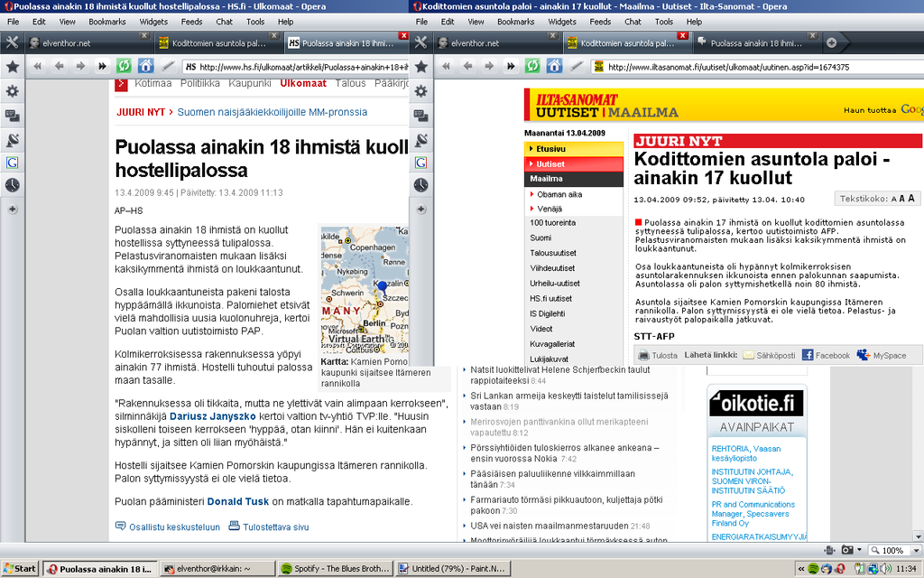This screenshot has height=578, width=924.
Task: Open the gear Widgets panel in the left window
Action: coord(13,91)
